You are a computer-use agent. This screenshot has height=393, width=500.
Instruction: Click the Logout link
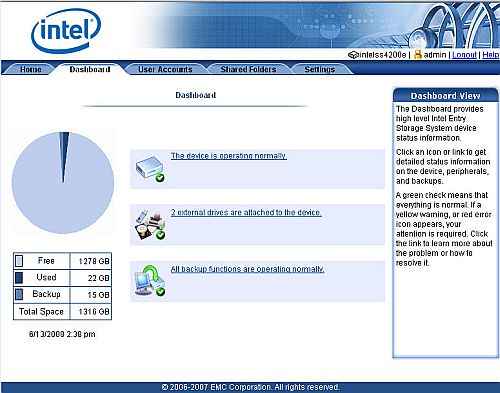coord(464,55)
